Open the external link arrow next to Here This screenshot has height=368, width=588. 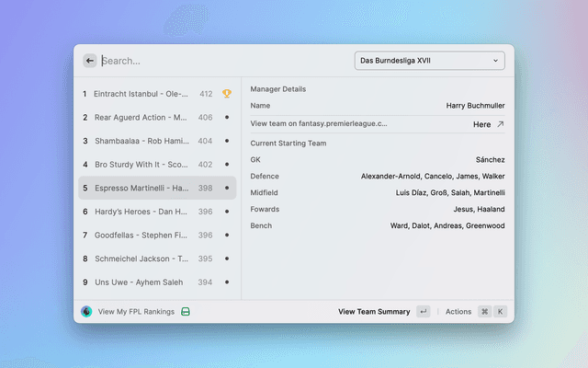(x=500, y=124)
